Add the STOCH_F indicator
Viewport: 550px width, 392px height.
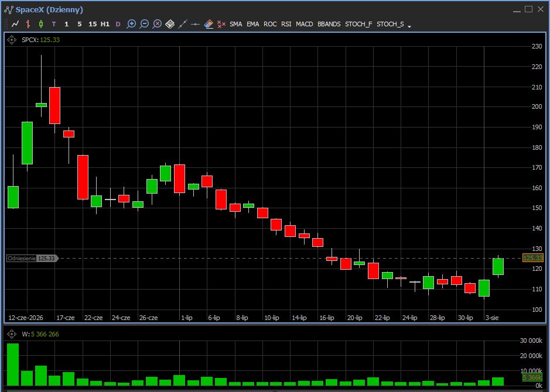(358, 24)
